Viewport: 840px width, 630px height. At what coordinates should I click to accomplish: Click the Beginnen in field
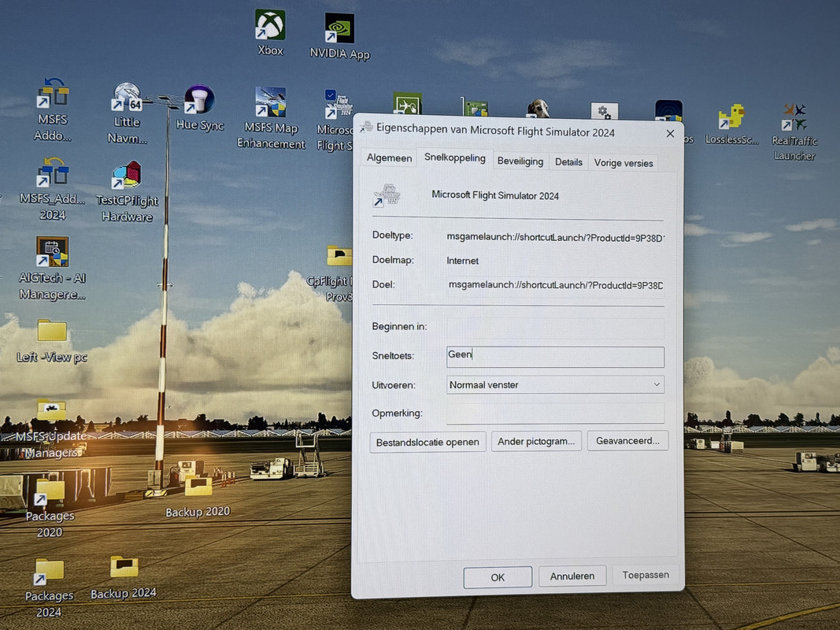click(x=556, y=327)
